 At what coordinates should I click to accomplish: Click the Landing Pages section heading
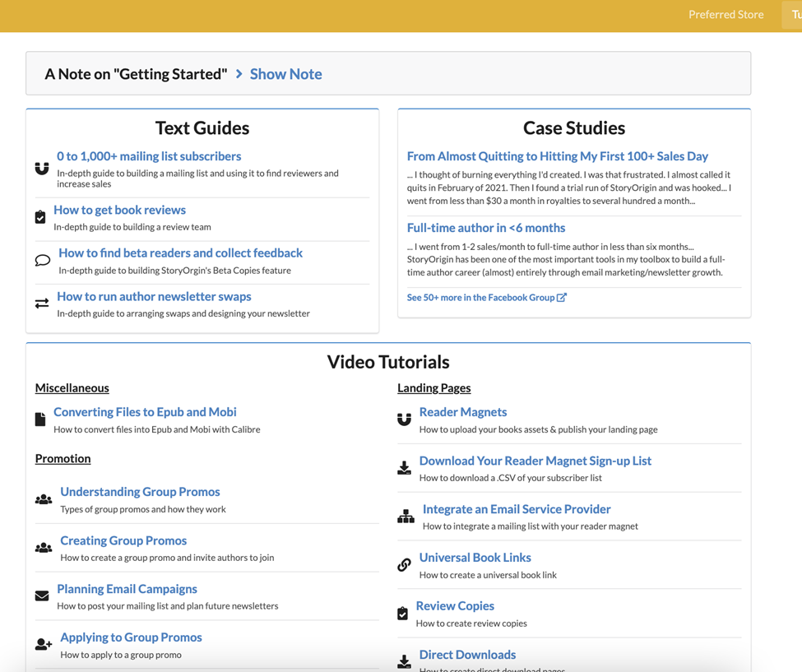[433, 387]
